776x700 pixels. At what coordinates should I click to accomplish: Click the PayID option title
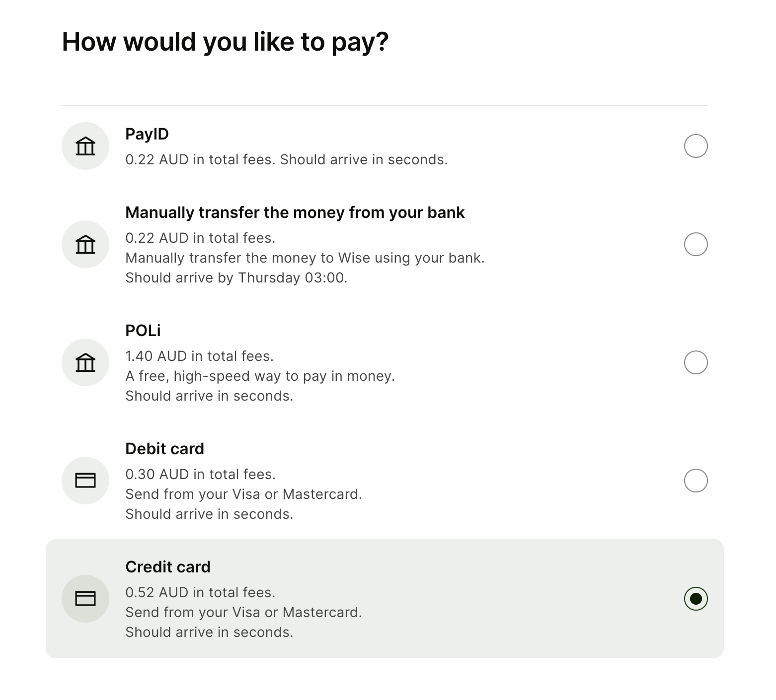click(147, 134)
